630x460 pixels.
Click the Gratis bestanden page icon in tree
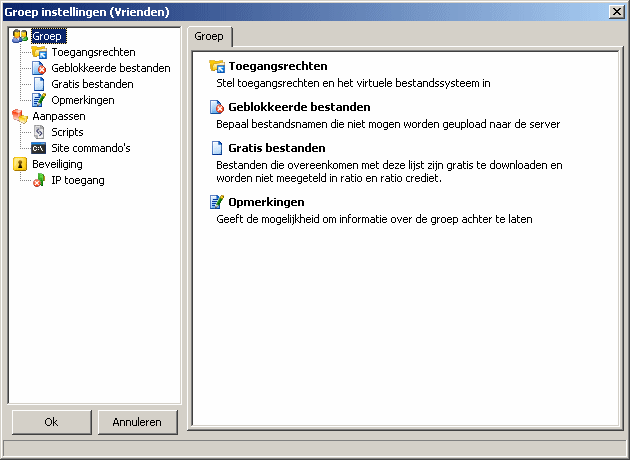pos(39,84)
